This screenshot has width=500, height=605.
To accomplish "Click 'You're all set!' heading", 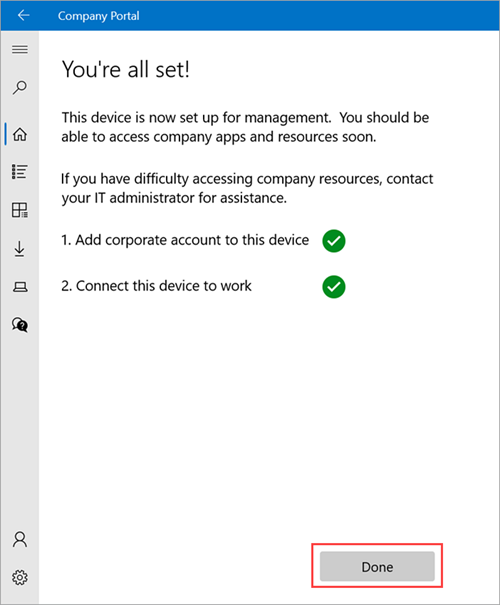I will [126, 69].
